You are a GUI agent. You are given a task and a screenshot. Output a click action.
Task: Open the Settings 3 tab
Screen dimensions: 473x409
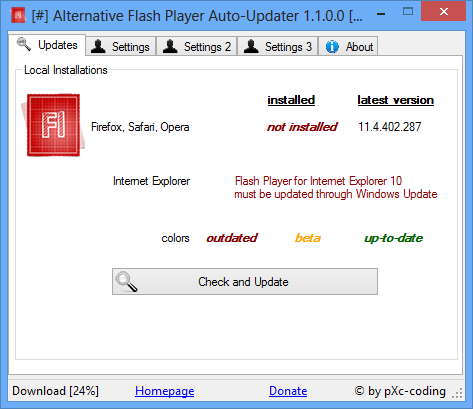point(278,47)
